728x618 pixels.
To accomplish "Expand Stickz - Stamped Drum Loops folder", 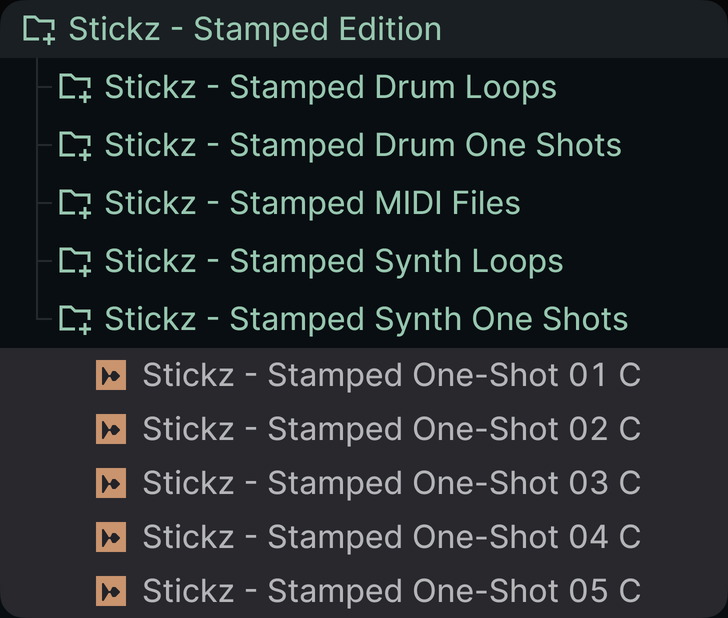I will coord(364,87).
